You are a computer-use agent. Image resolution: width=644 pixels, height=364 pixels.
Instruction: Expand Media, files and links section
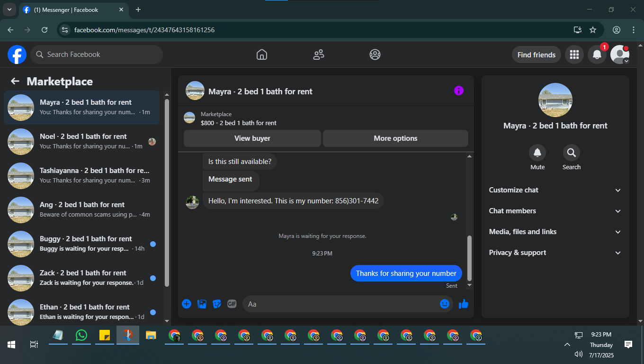click(x=555, y=232)
